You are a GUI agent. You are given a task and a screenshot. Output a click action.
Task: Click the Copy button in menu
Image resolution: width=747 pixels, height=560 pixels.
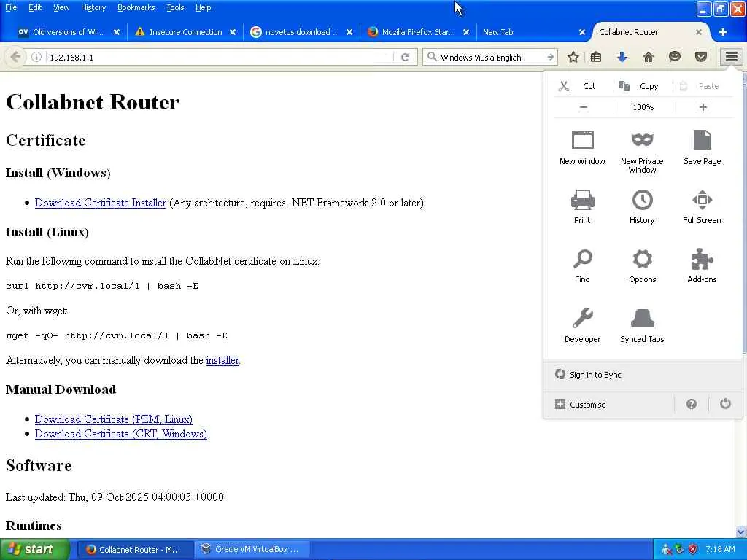tap(638, 86)
